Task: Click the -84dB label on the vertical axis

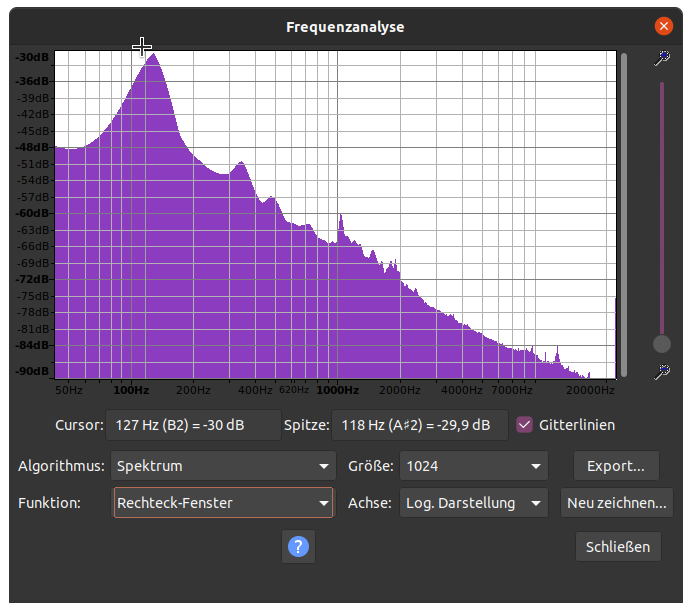Action: coord(32,345)
